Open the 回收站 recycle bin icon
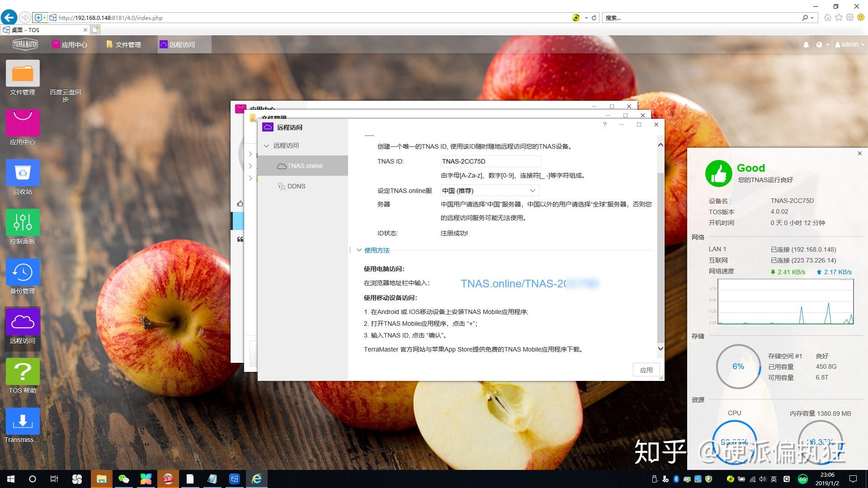This screenshot has width=868, height=488. 23,173
